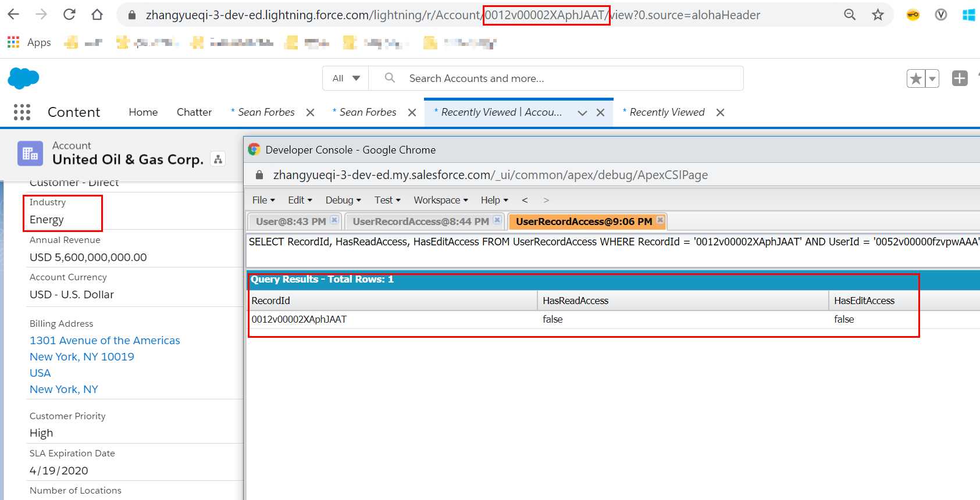
Task: Click the browser forward arrow
Action: pyautogui.click(x=41, y=15)
